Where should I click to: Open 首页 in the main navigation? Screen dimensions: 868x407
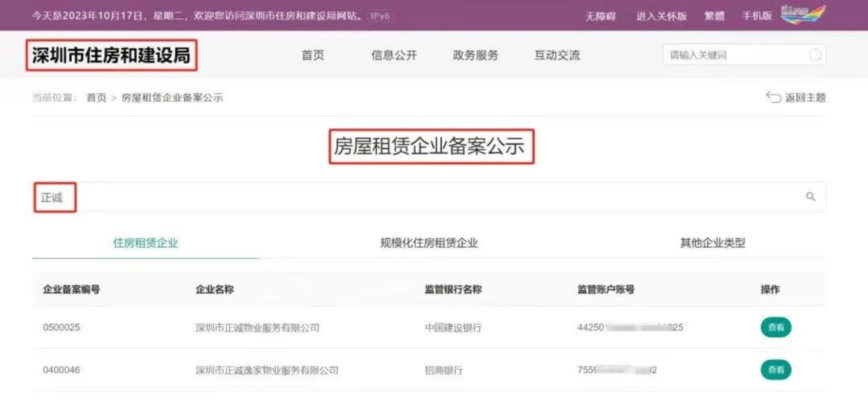[x=313, y=56]
